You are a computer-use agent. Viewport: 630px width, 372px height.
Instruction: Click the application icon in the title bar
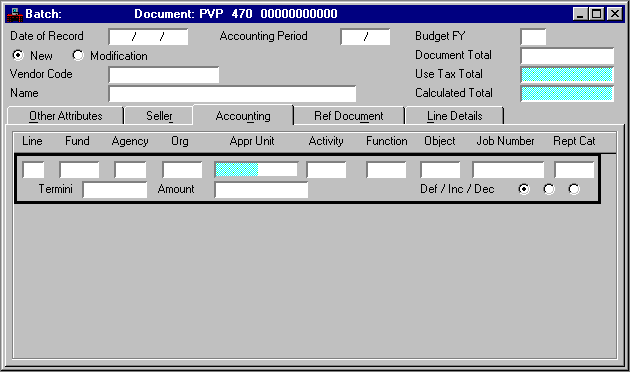click(14, 14)
